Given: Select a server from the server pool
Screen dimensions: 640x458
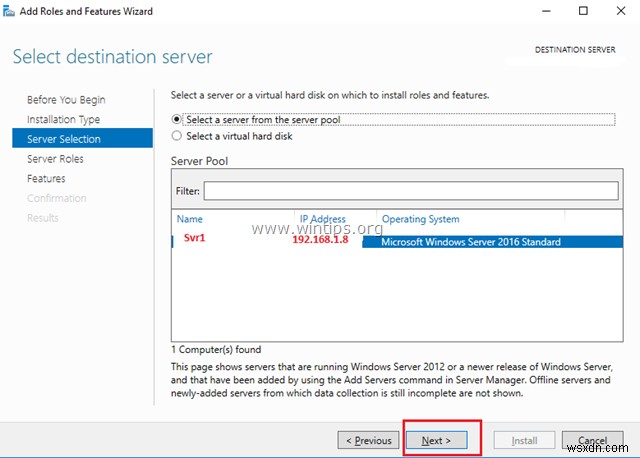Looking at the screenshot, I should coord(178,119).
